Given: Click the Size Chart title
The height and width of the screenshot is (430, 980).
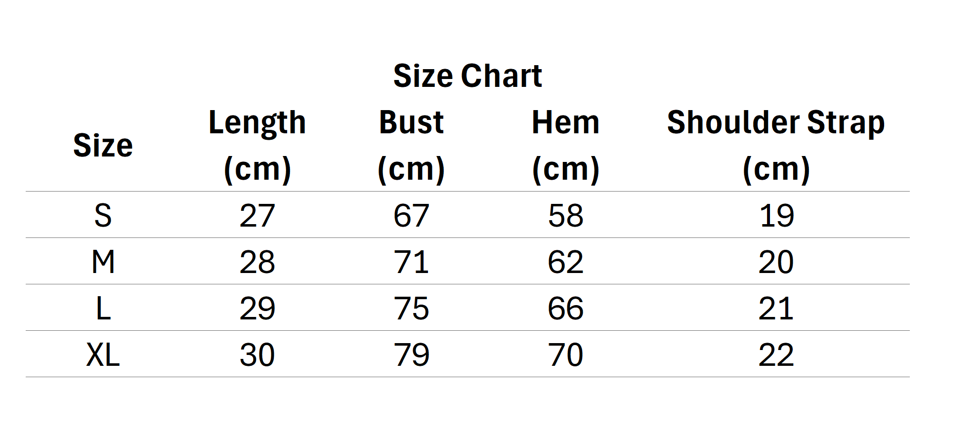Looking at the screenshot, I should [468, 76].
